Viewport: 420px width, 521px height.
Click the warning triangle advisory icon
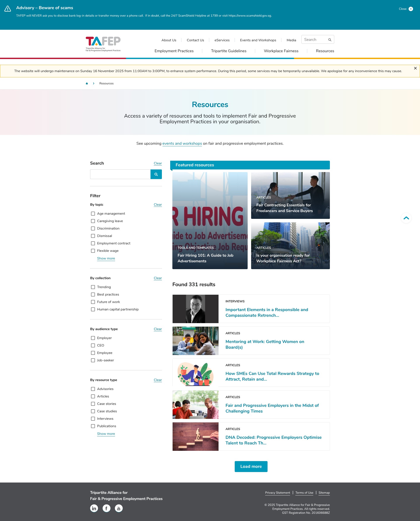[8, 9]
